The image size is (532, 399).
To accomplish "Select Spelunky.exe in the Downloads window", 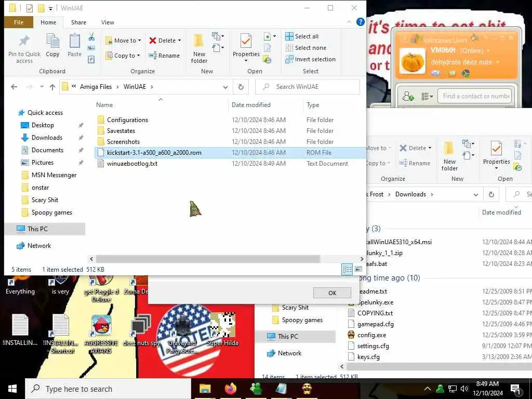I will tap(376, 302).
